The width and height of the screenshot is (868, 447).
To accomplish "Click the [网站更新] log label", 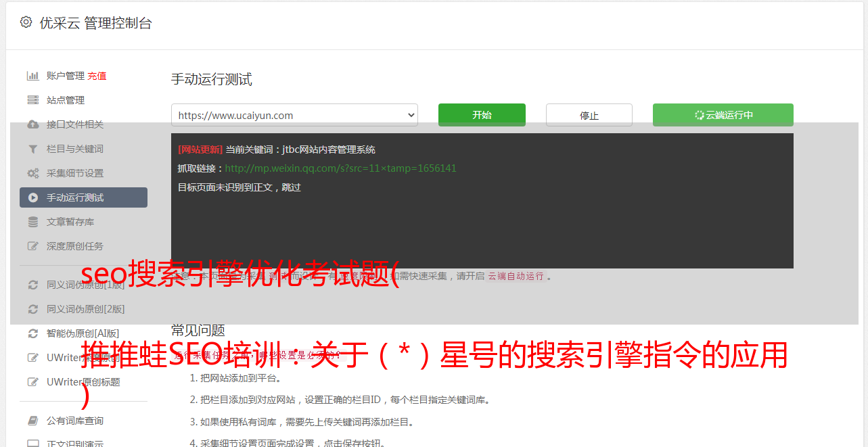I will coord(200,149).
